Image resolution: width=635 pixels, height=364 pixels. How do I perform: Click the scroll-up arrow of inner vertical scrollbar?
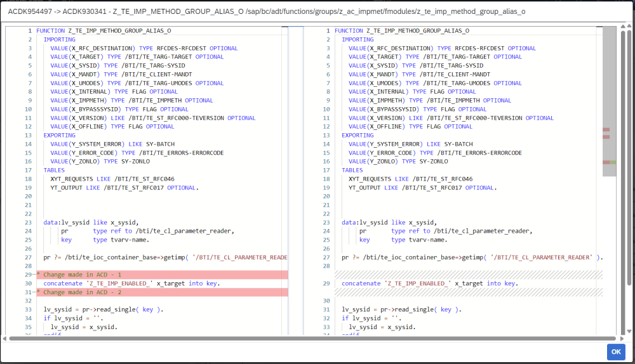coord(623,27)
